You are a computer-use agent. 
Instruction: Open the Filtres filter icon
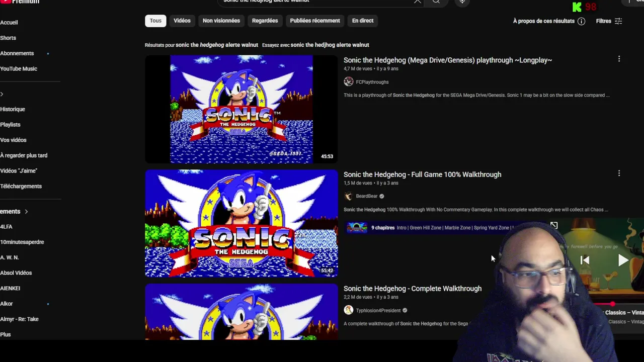618,21
